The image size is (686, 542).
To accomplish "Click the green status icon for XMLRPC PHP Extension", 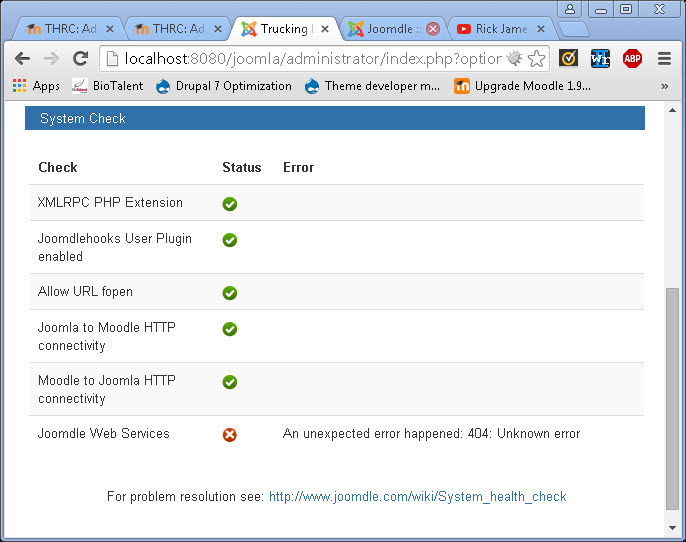I will click(x=230, y=204).
